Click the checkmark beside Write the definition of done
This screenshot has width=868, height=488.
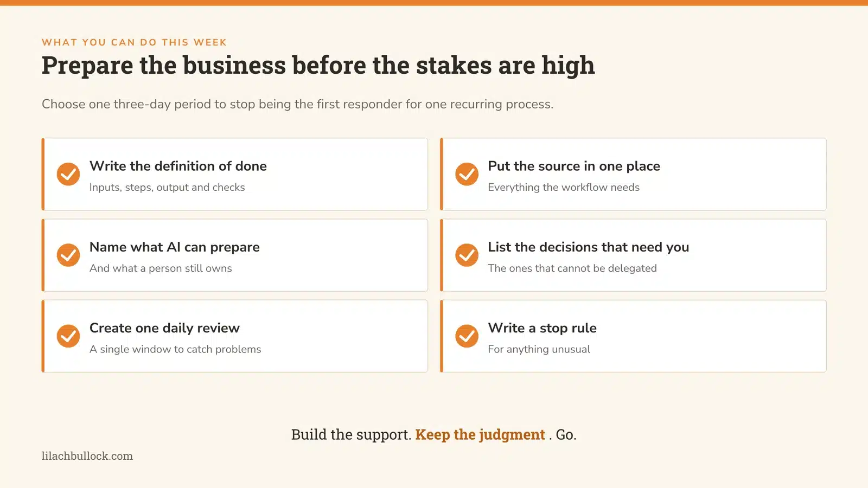click(68, 174)
